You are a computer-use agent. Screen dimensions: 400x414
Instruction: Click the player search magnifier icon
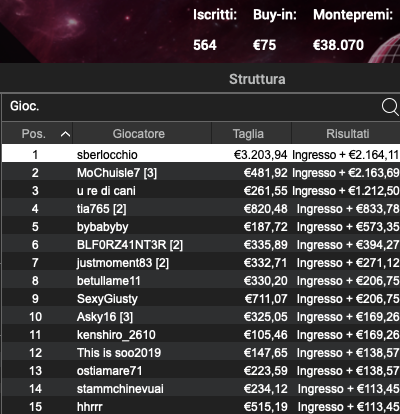[x=390, y=107]
